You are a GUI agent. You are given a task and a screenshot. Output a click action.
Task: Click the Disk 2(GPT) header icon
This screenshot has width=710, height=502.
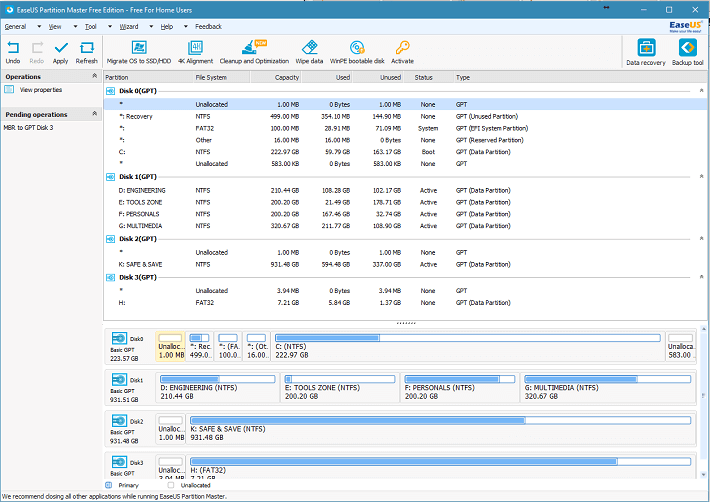(x=110, y=239)
